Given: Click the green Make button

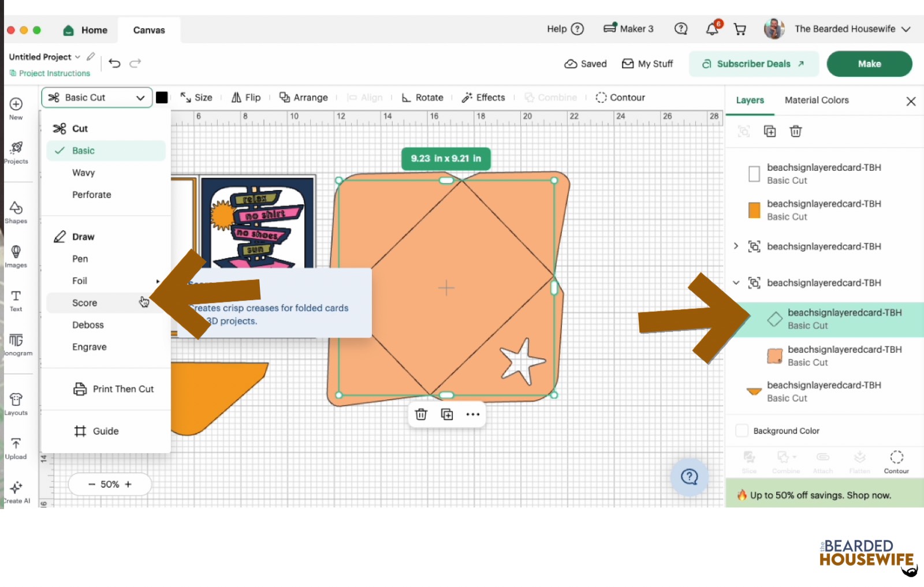Looking at the screenshot, I should click(869, 63).
